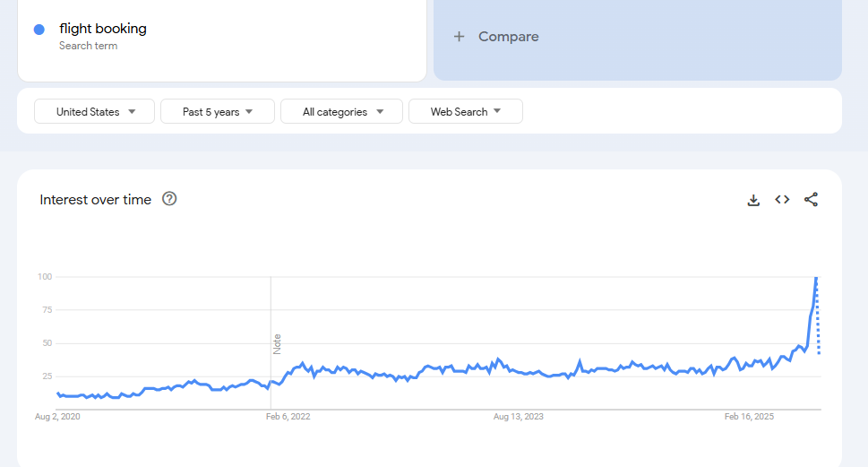The height and width of the screenshot is (467, 868).
Task: Click the Aug 13, 2023 axis label
Action: tap(518, 417)
